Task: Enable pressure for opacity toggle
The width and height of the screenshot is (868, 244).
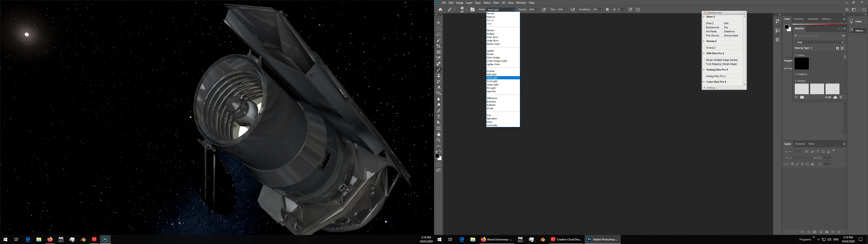Action: click(x=544, y=9)
